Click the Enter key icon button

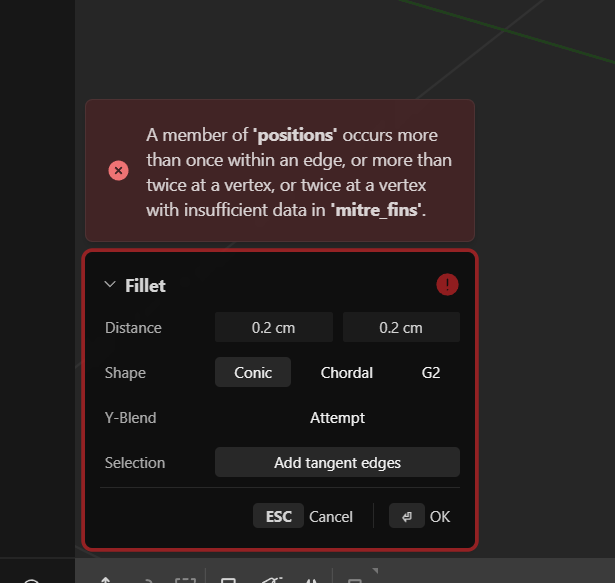[407, 516]
